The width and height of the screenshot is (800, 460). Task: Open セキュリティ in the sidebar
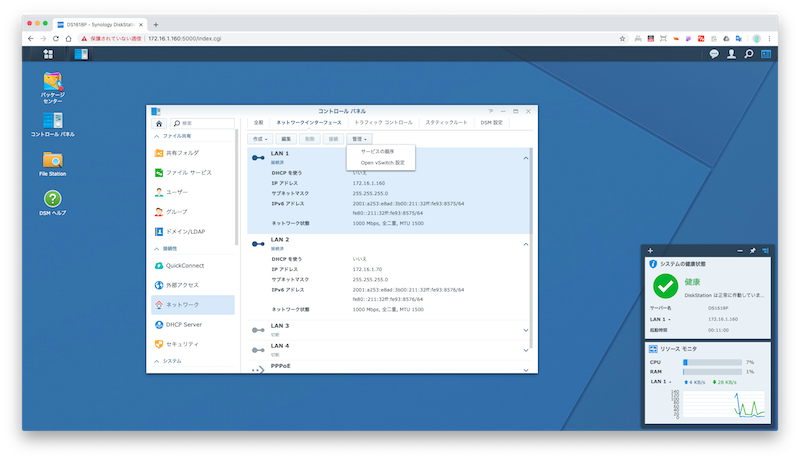(193, 344)
